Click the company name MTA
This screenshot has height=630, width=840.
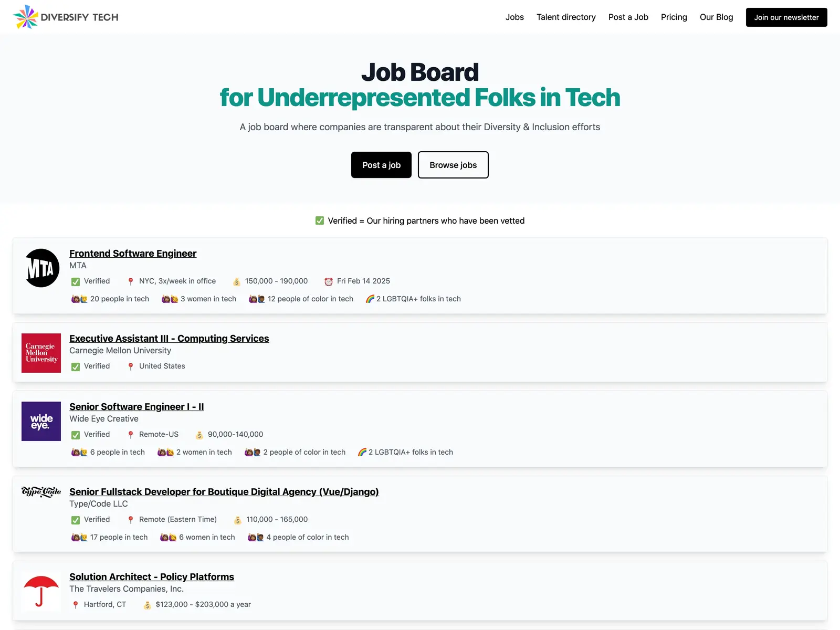click(78, 266)
